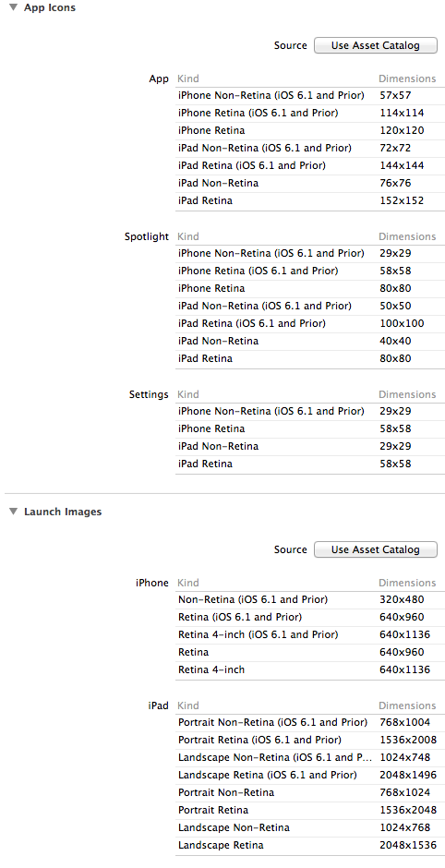Click Use Asset Catalog for App Icons
The image size is (445, 868).
(375, 45)
